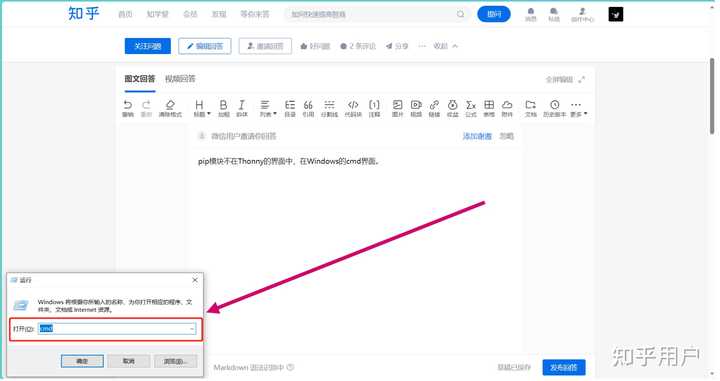Insert an image via the picture icon

pyautogui.click(x=398, y=108)
